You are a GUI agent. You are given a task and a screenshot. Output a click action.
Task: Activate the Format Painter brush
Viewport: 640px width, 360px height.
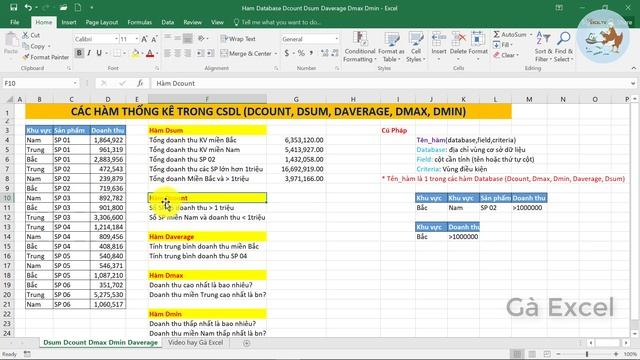(x=26, y=57)
